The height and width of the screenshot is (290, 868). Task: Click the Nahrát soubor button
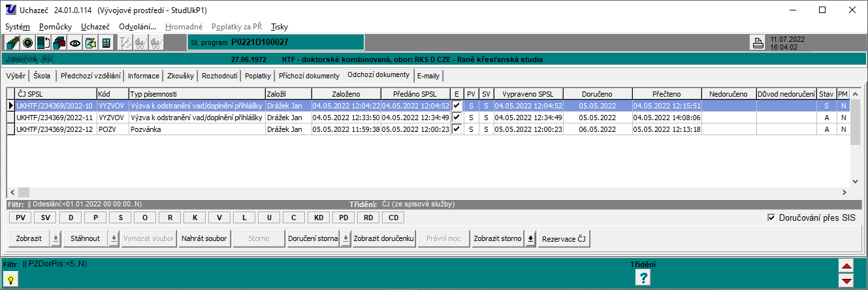coord(204,238)
